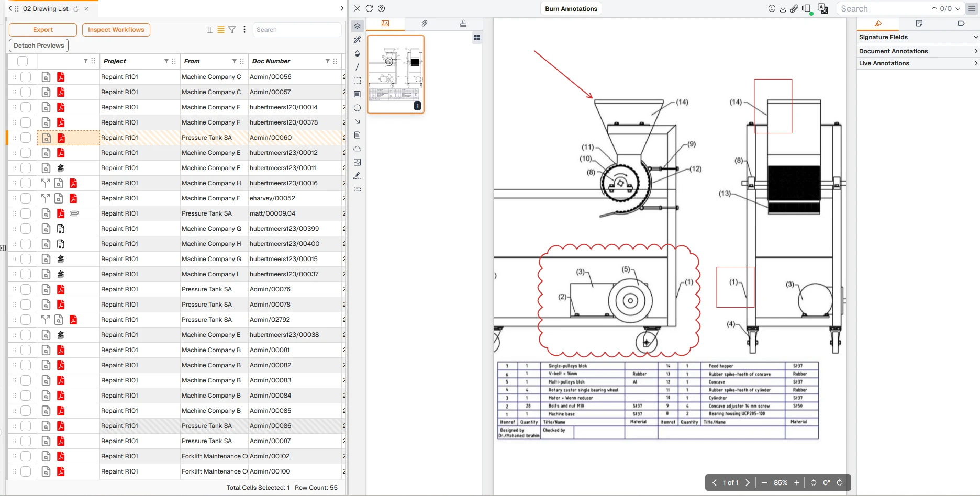Viewport: 980px width, 496px height.
Task: Open the viewer help icon
Action: (x=381, y=8)
